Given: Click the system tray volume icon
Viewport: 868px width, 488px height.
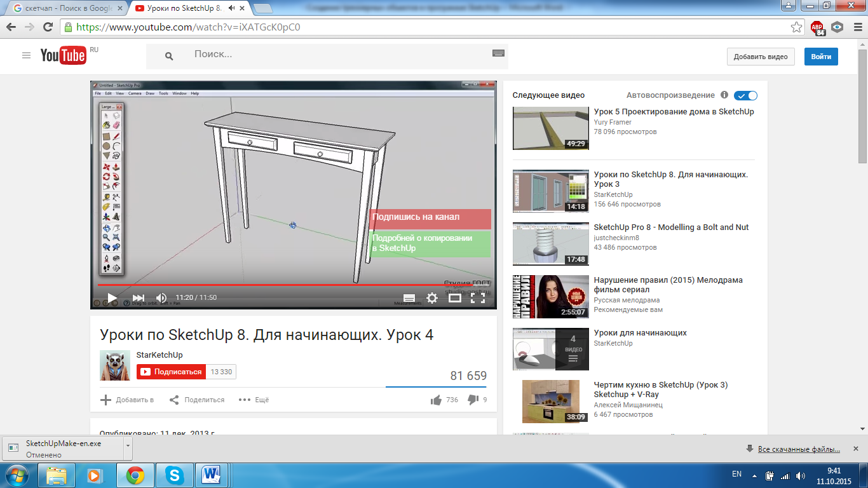Looking at the screenshot, I should [799, 475].
